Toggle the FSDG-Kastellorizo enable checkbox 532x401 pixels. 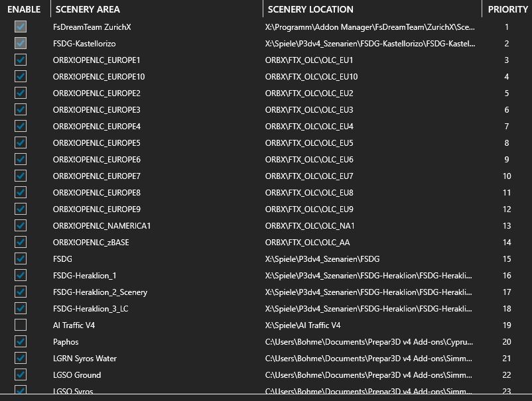click(21, 44)
